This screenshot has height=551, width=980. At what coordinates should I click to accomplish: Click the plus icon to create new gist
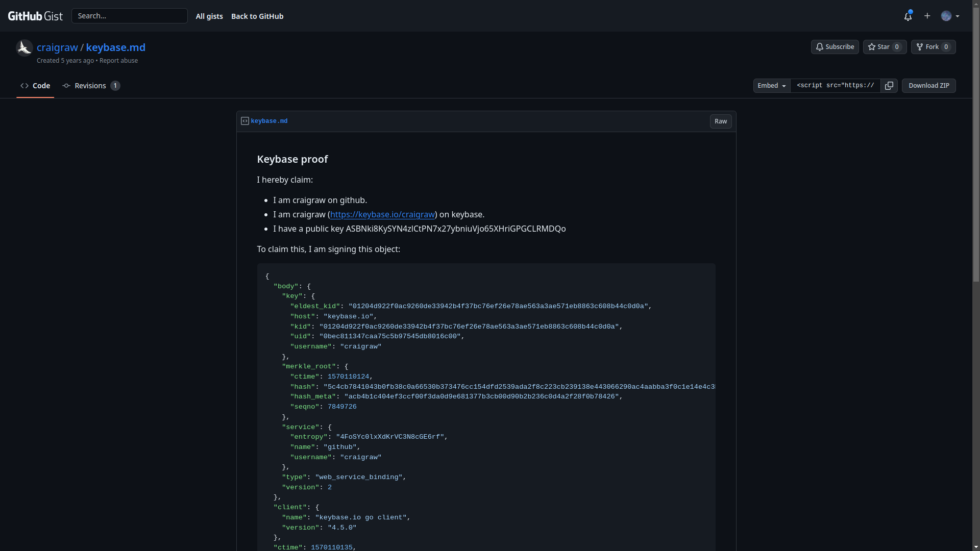927,16
